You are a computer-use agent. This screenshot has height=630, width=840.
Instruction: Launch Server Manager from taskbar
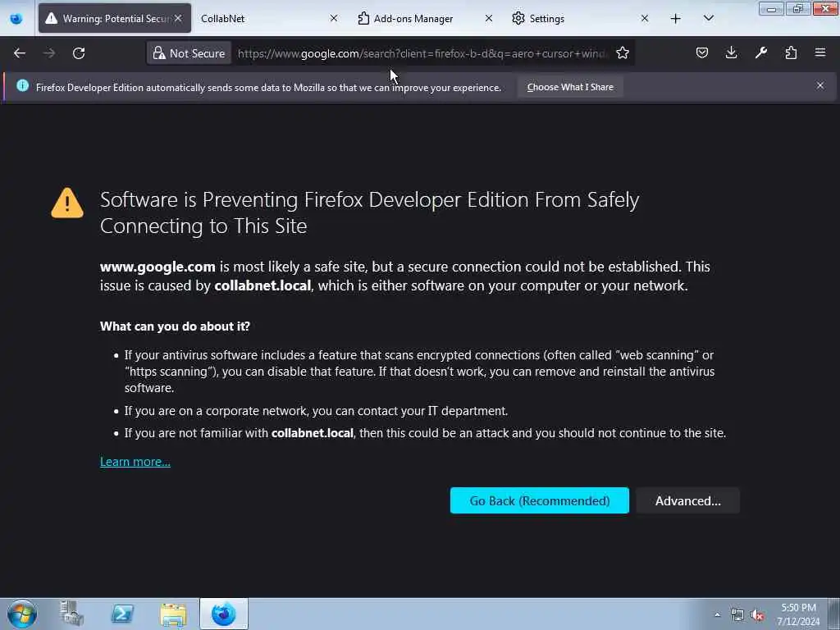coord(72,614)
